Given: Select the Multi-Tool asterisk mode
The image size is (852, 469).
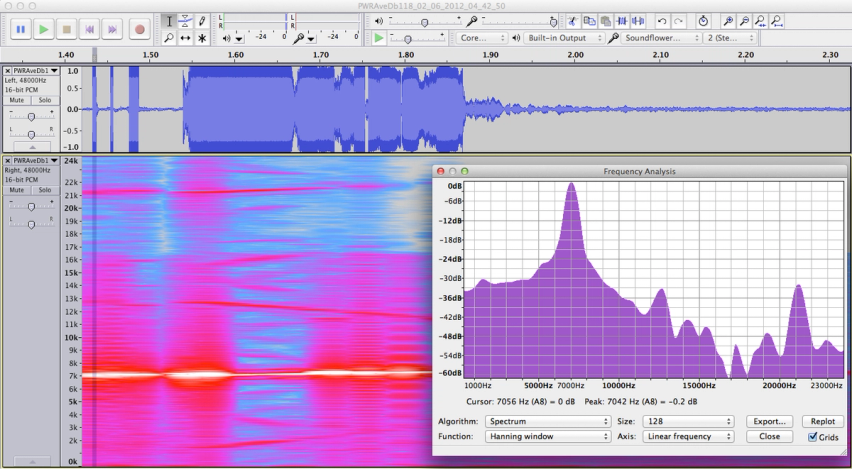Looking at the screenshot, I should point(202,38).
